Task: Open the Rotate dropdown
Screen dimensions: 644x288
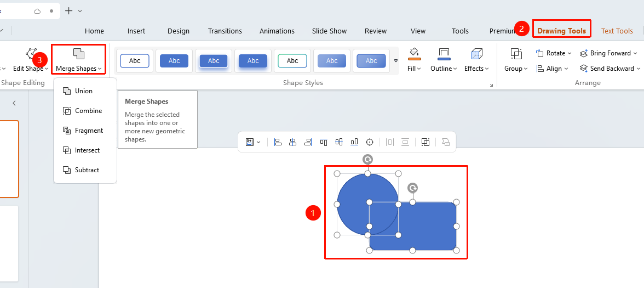Action: [x=554, y=53]
